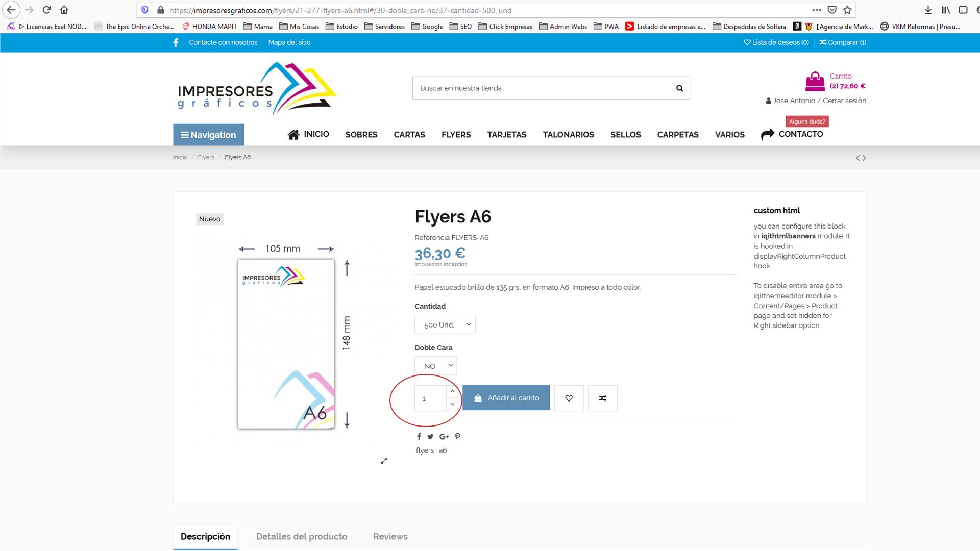
Task: Increase quantity with up arrow
Action: pos(452,391)
